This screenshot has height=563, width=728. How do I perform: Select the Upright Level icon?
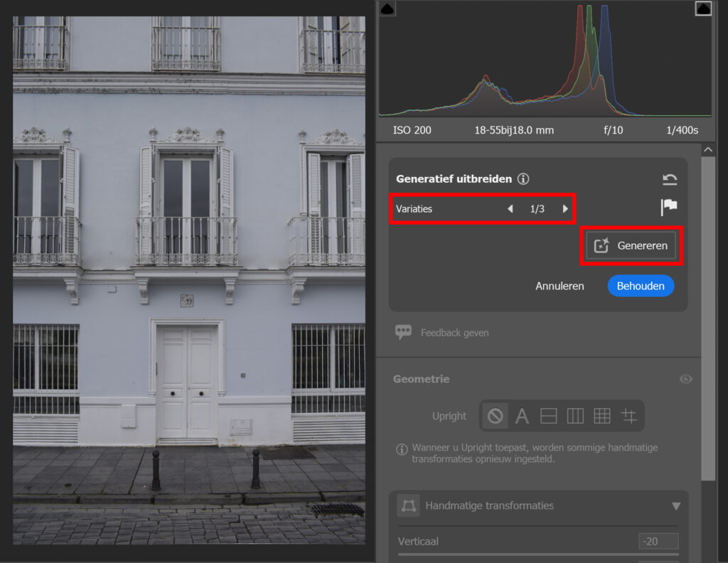548,416
